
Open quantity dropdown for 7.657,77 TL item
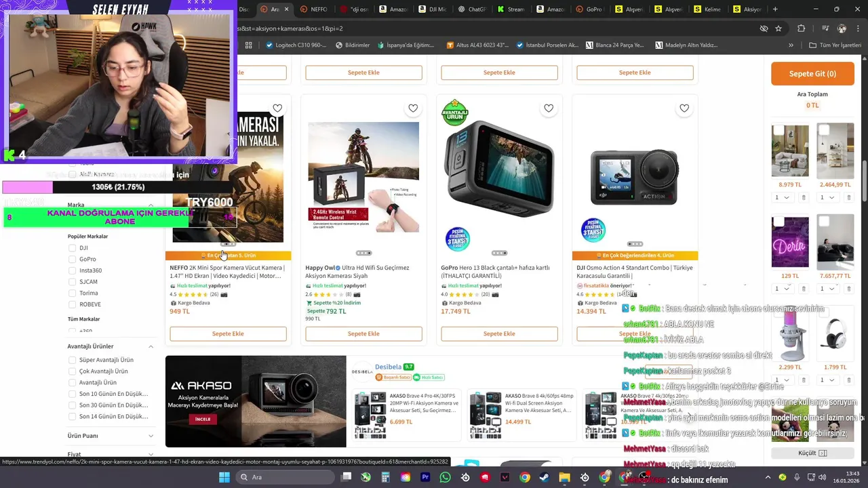(x=827, y=289)
